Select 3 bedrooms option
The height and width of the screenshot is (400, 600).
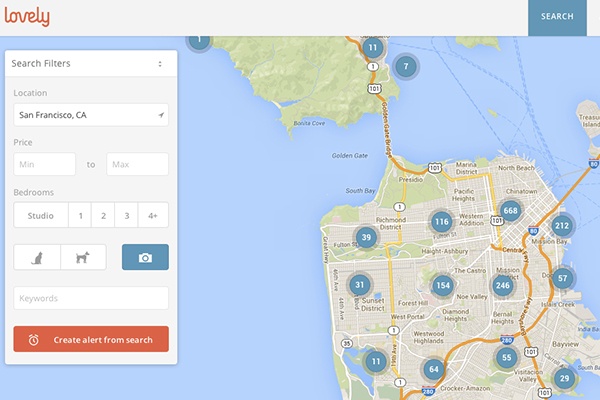tap(127, 216)
